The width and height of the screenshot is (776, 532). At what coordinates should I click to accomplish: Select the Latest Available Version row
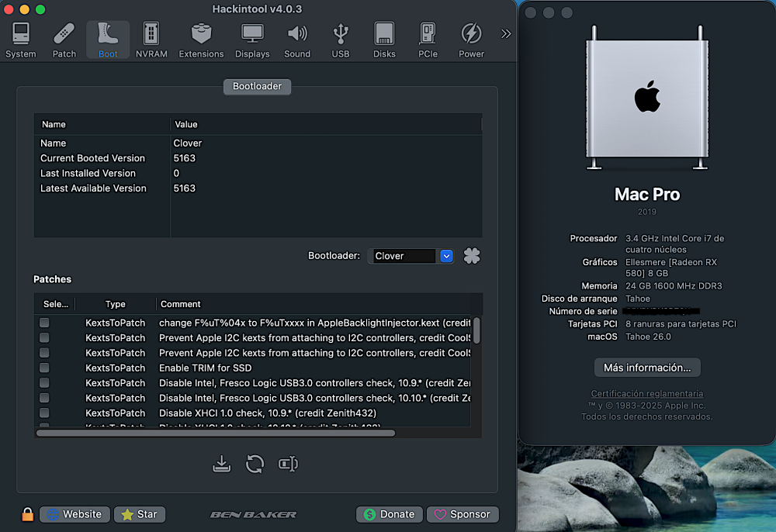[x=258, y=188]
